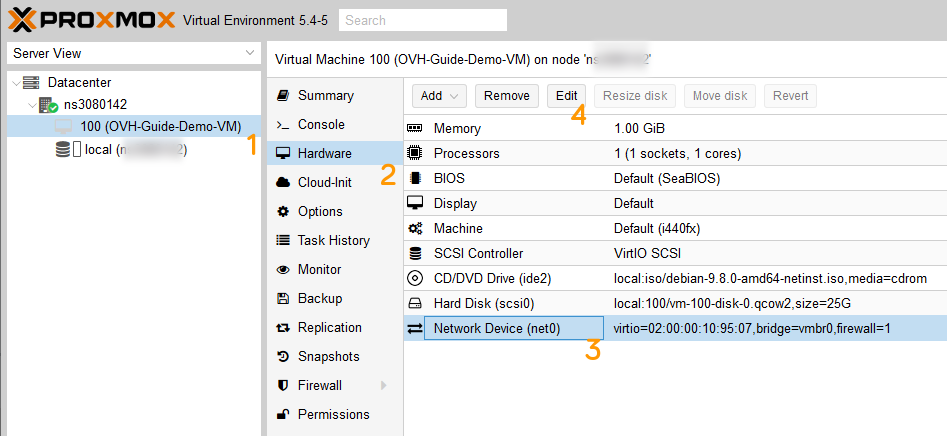Viewport: 947px width, 436px height.
Task: Open the Server View dropdown
Action: [250, 53]
